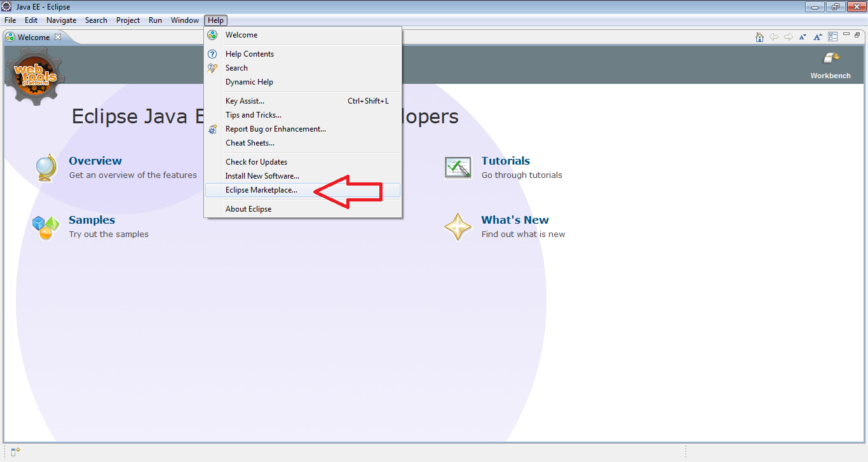Click the Samples cubes icon
The width and height of the screenshot is (868, 462).
(44, 226)
